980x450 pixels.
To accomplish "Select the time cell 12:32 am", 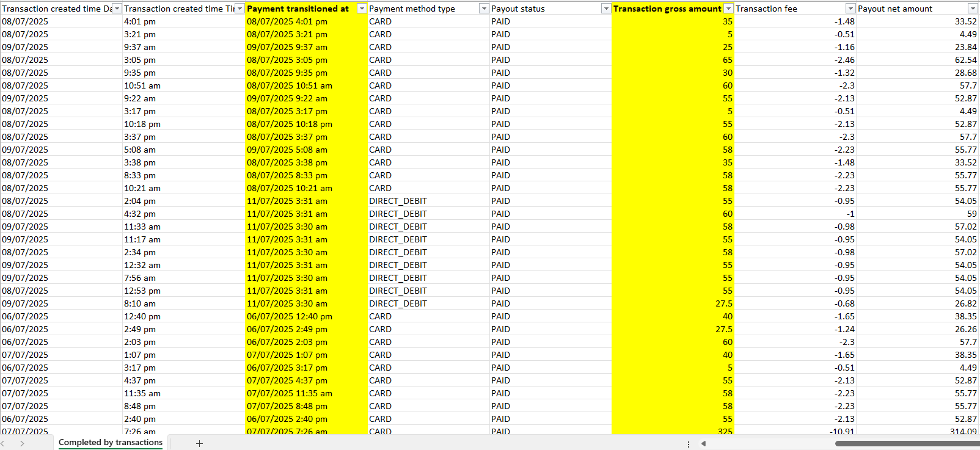I will point(184,265).
